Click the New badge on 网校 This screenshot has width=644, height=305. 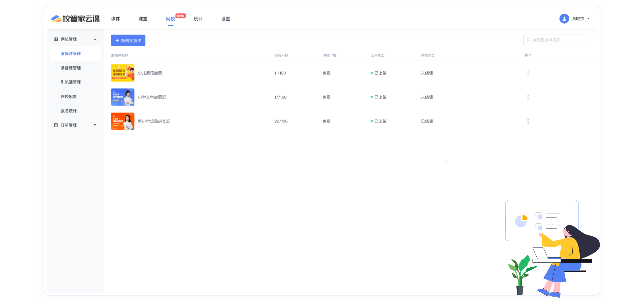[181, 16]
